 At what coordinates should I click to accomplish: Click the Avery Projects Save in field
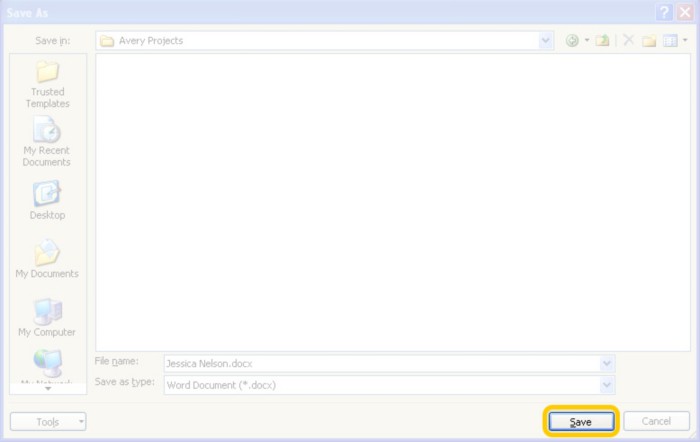[x=325, y=41]
